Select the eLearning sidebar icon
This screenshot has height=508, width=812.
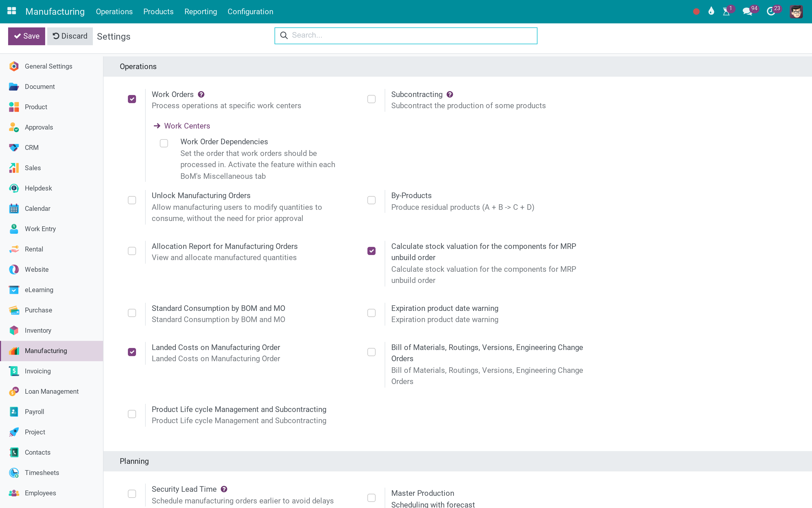click(14, 290)
